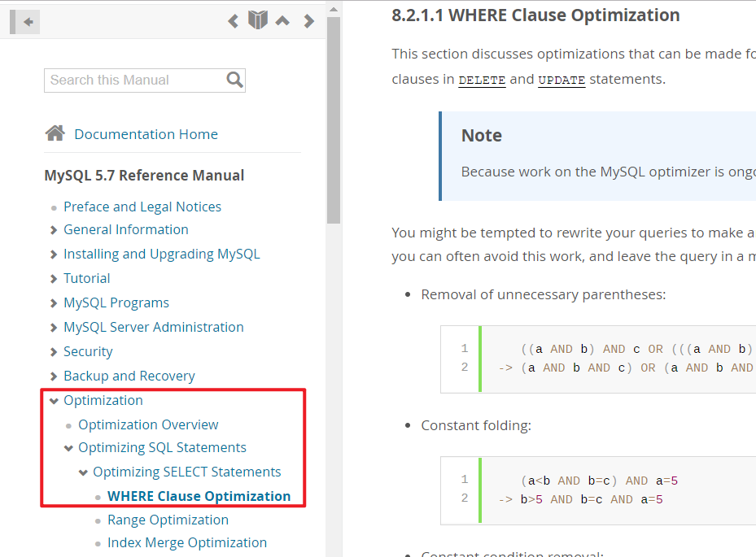Viewport: 756px width, 557px height.
Task: Open the General Information link
Action: 126,230
